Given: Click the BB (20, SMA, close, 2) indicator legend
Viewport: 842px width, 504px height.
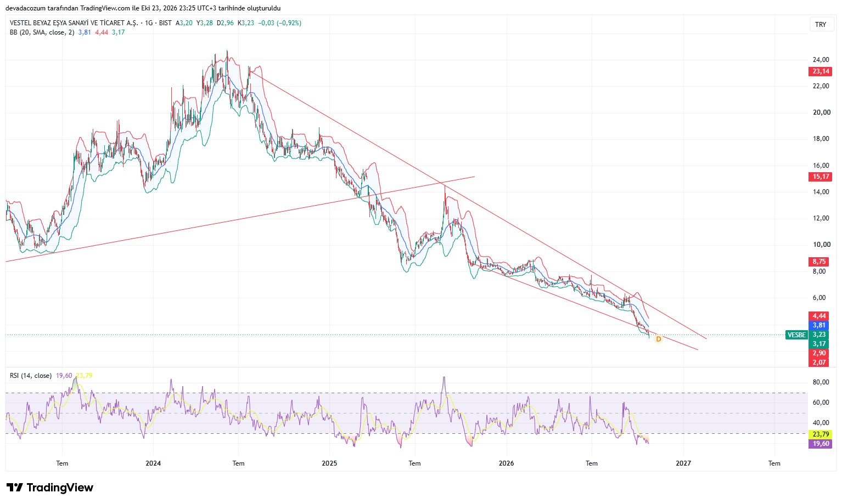Looking at the screenshot, I should [x=42, y=32].
